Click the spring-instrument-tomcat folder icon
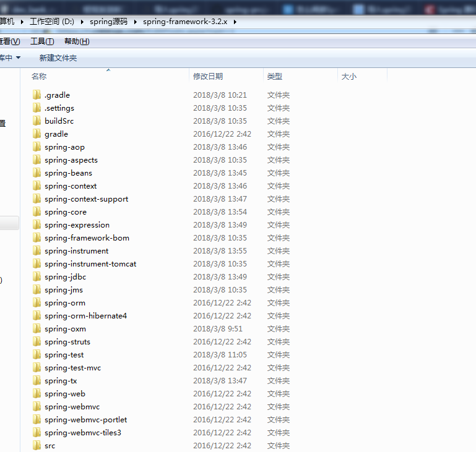This screenshot has height=452, width=476. click(37, 263)
